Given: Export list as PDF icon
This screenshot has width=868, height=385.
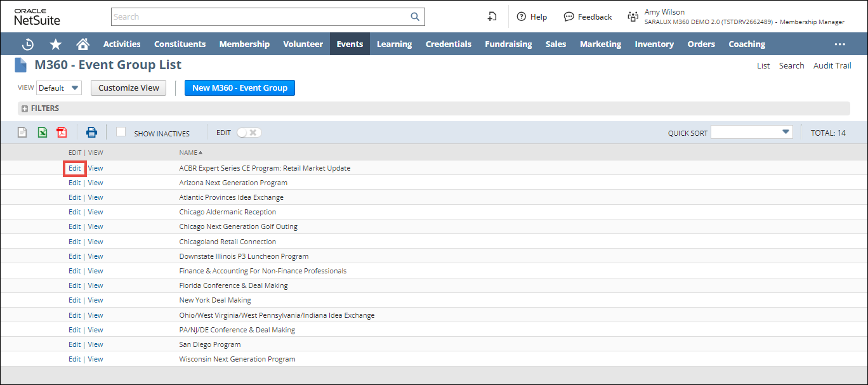Looking at the screenshot, I should coord(62,133).
